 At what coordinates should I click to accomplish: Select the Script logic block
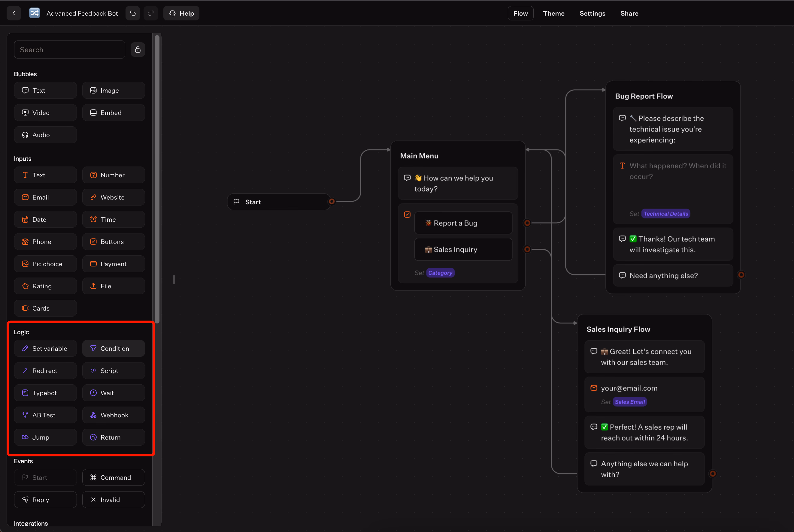pyautogui.click(x=114, y=371)
